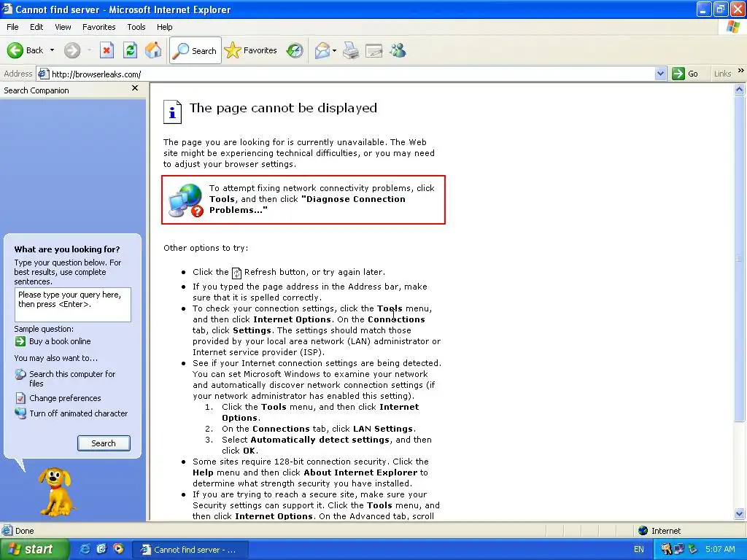Toggle the Search companion toolbar button
The image size is (747, 560).
[x=196, y=50]
